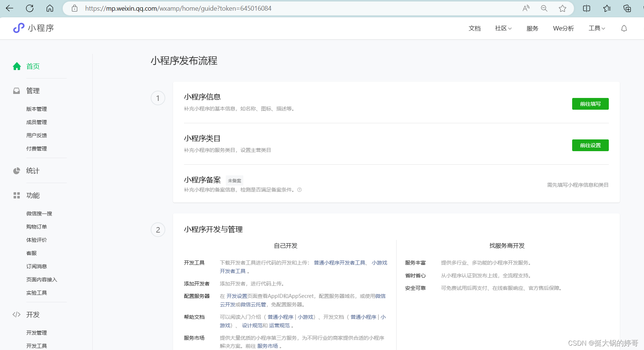Click the 开发 code brackets icon
The height and width of the screenshot is (350, 644).
click(x=16, y=314)
